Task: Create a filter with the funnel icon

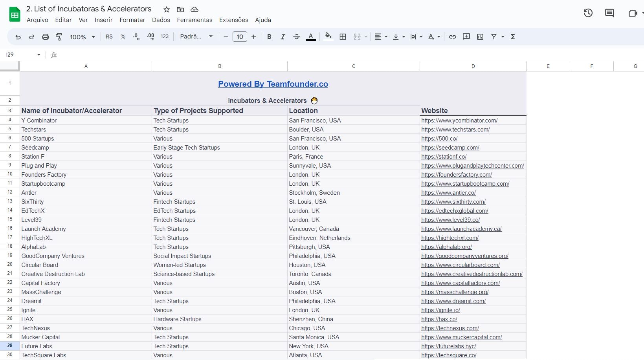Action: coord(494,37)
